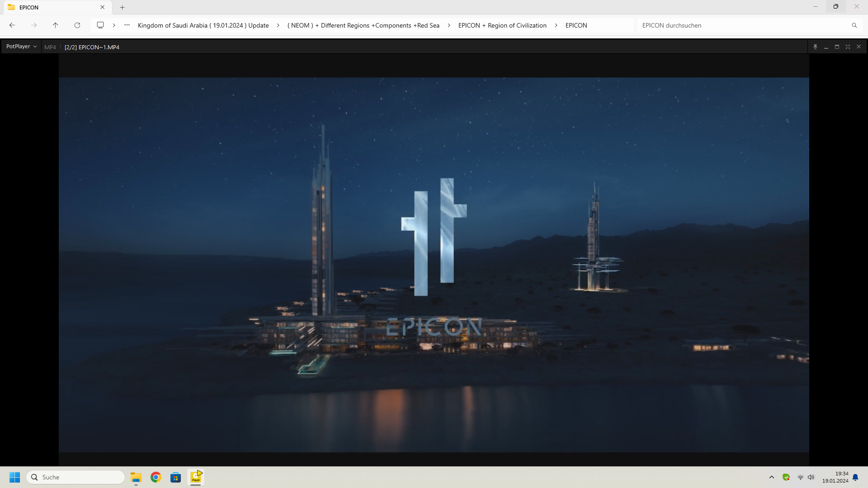Screen dimensions: 868x488
Task: Expand chevron after NEOM breadcrumb
Action: coord(449,25)
